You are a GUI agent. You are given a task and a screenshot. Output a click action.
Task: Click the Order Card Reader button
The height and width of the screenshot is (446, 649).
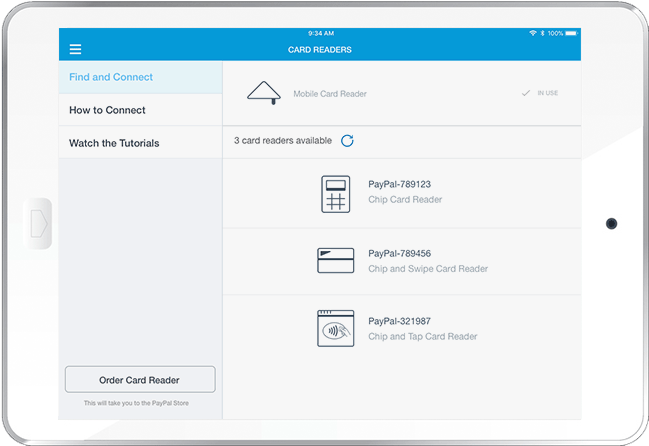point(140,379)
